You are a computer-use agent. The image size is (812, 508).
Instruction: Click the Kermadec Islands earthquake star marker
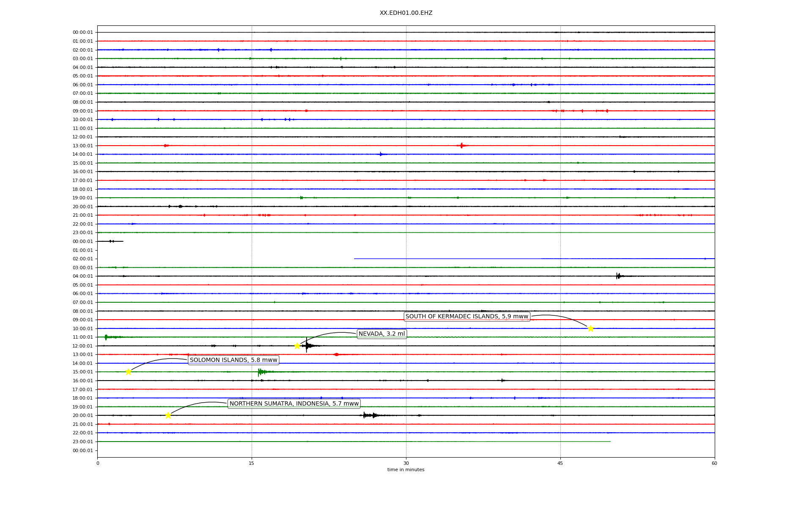tap(590, 329)
